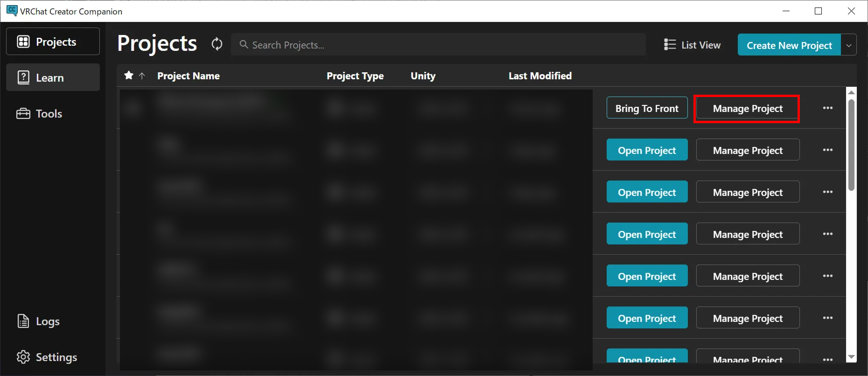The image size is (868, 376).
Task: Click the refresh projects icon
Action: (x=217, y=44)
